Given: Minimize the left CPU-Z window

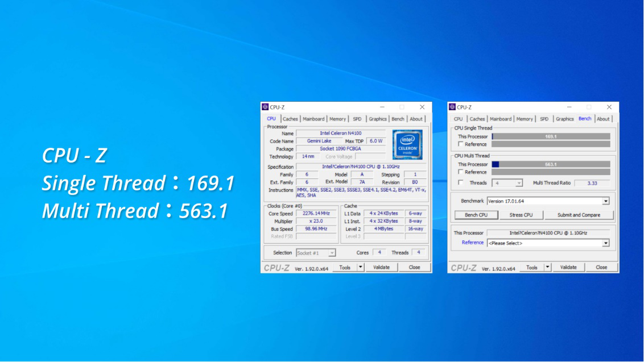Looking at the screenshot, I should [x=382, y=107].
